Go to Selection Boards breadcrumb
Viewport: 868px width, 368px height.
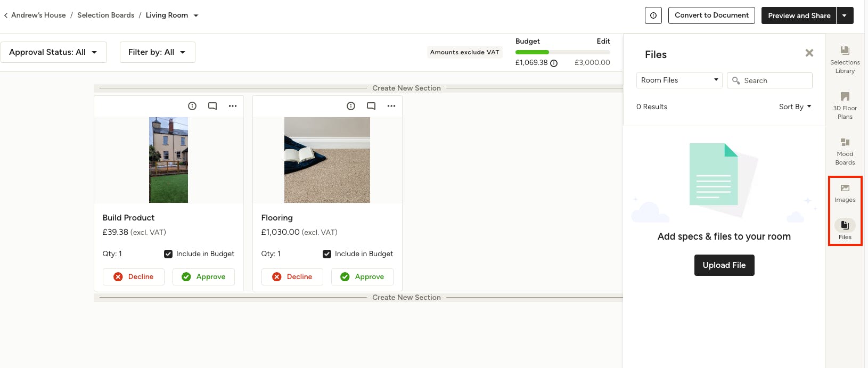(x=105, y=15)
